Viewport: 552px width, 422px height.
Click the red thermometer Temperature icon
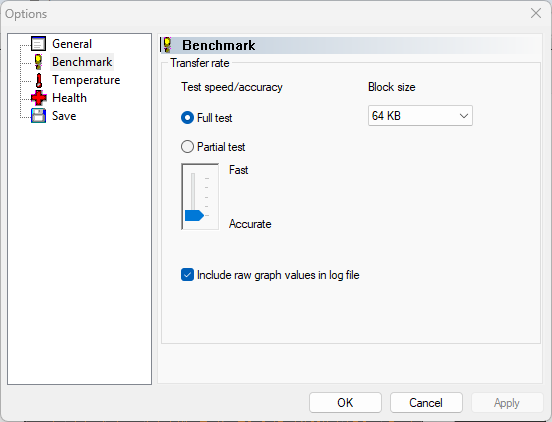(x=39, y=80)
